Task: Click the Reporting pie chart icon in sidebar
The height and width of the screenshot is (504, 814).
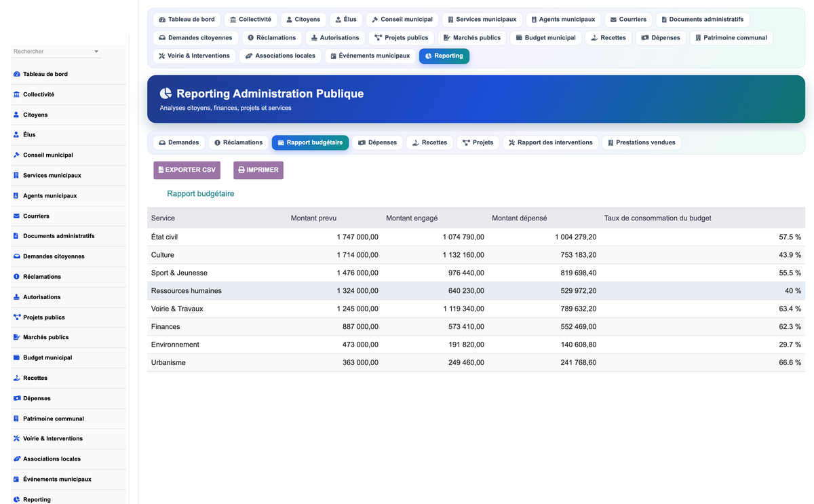Action: pos(16,500)
